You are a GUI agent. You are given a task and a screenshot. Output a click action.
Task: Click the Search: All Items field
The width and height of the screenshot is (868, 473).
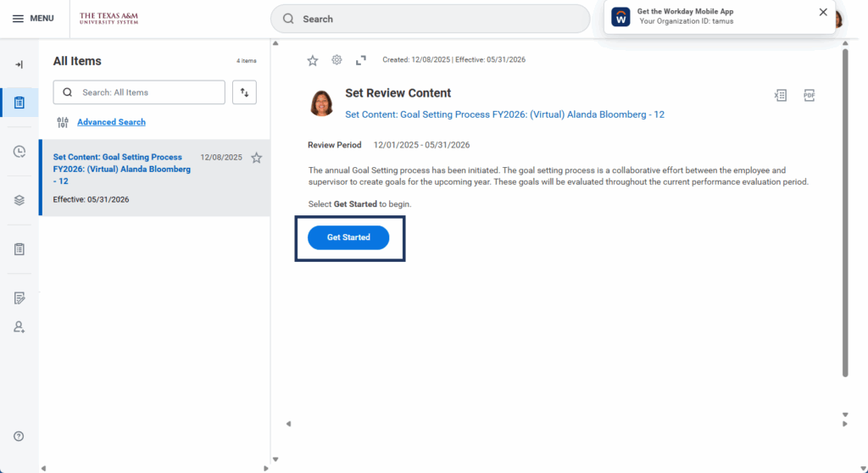click(x=139, y=92)
